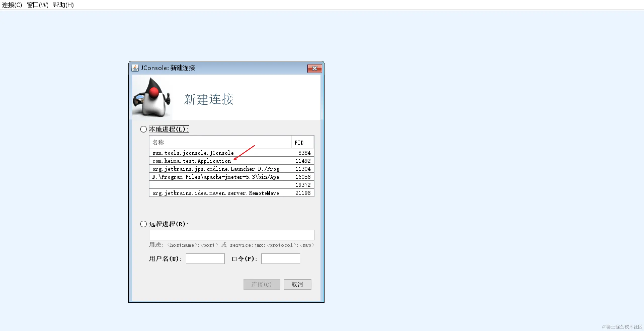This screenshot has height=331, width=644.
Task: Select com.heima.test.Application process row
Action: (x=192, y=161)
